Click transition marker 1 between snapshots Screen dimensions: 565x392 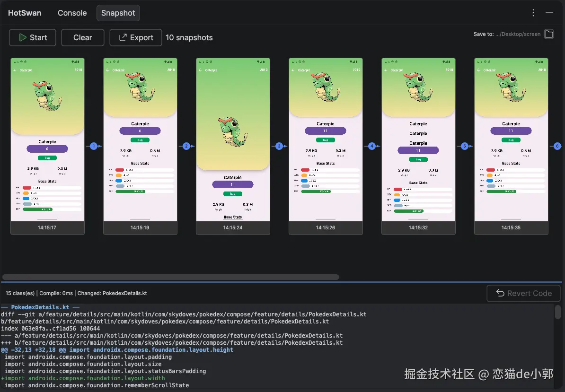coord(94,146)
